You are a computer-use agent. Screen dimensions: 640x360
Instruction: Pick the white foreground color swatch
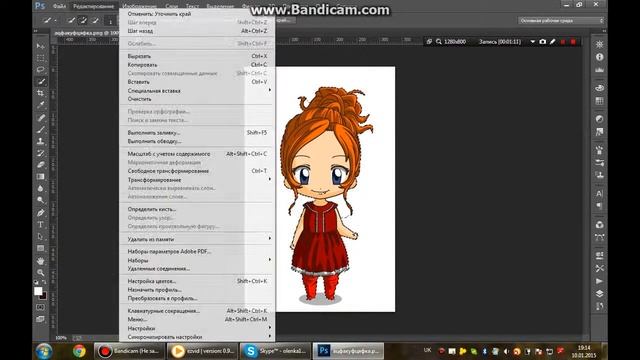click(x=38, y=291)
